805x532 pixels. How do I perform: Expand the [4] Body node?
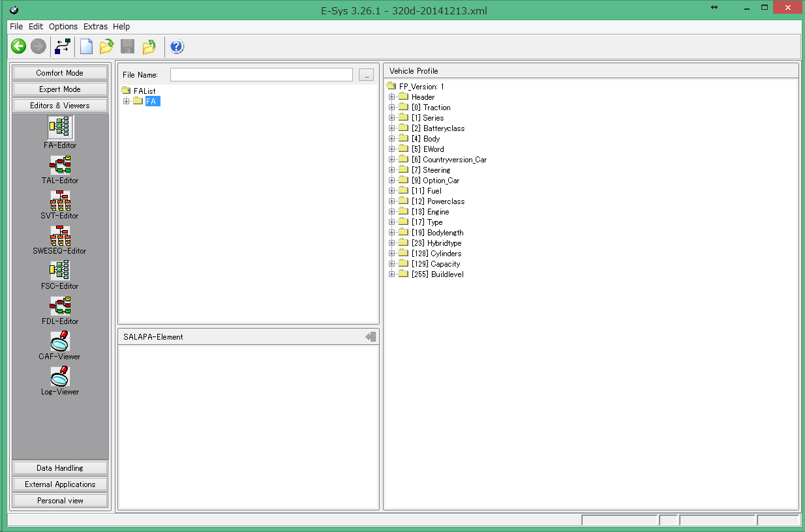(392, 138)
